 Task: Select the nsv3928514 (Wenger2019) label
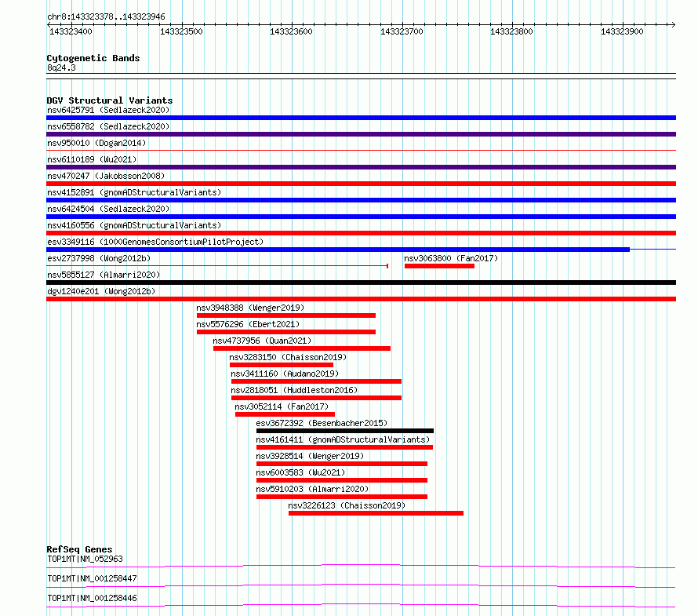click(310, 456)
